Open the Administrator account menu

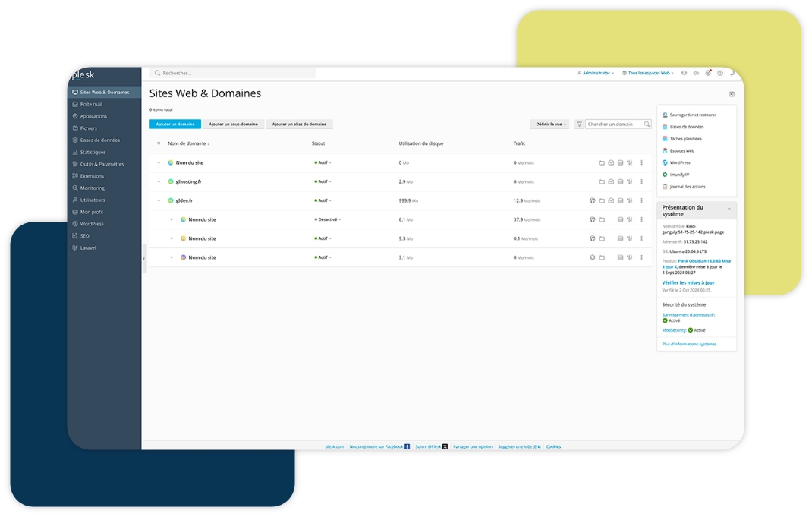(x=596, y=73)
